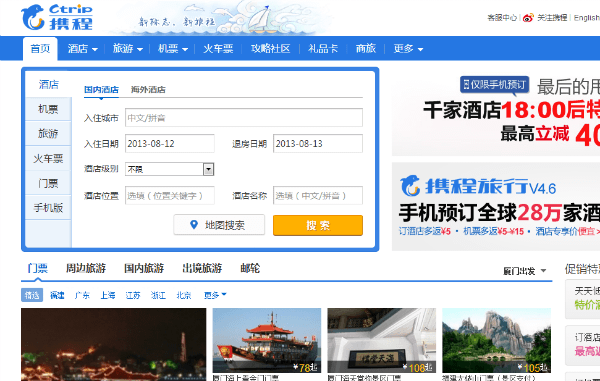The width and height of the screenshot is (600, 381).
Task: Open the 千家酒店18:00后 promo banner
Action: pyautogui.click(x=496, y=113)
